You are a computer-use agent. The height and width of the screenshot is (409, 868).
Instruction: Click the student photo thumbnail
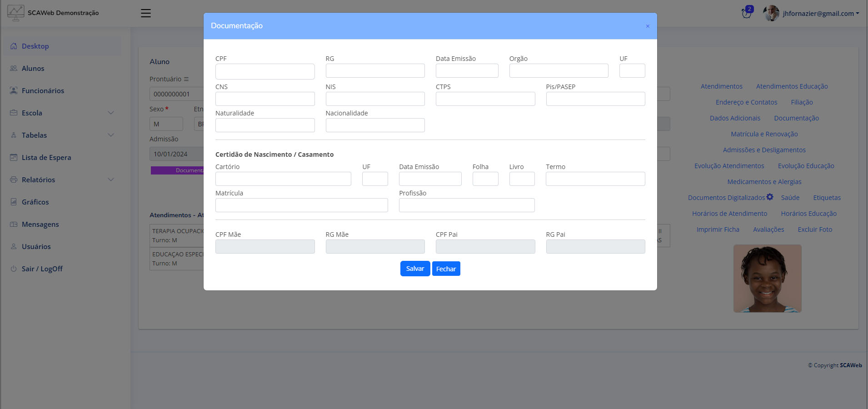coord(767,279)
